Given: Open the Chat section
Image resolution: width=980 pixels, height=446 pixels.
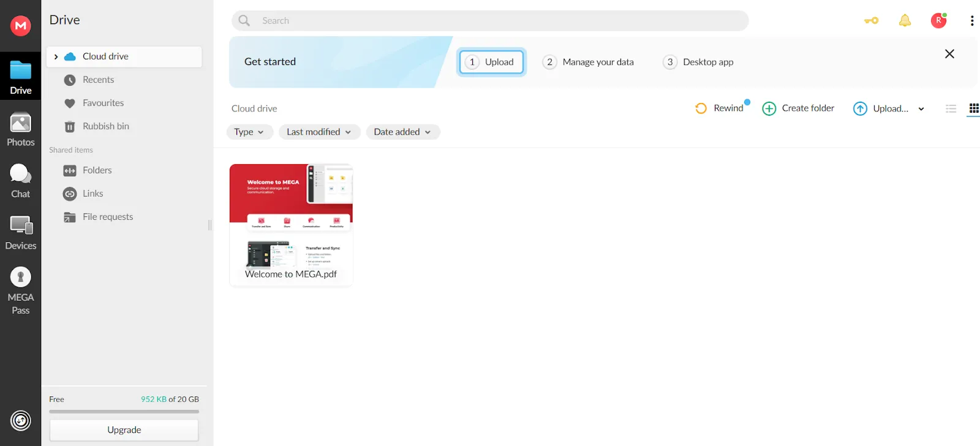Looking at the screenshot, I should tap(20, 181).
